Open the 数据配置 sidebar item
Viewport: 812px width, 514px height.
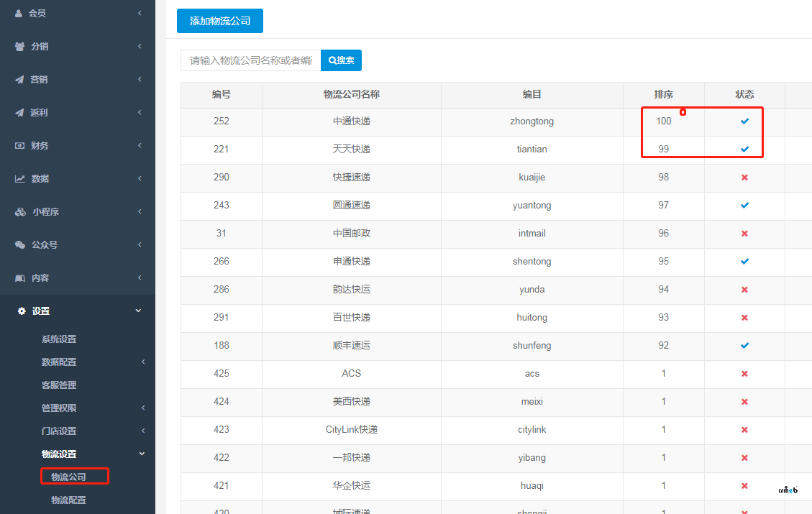coord(59,362)
